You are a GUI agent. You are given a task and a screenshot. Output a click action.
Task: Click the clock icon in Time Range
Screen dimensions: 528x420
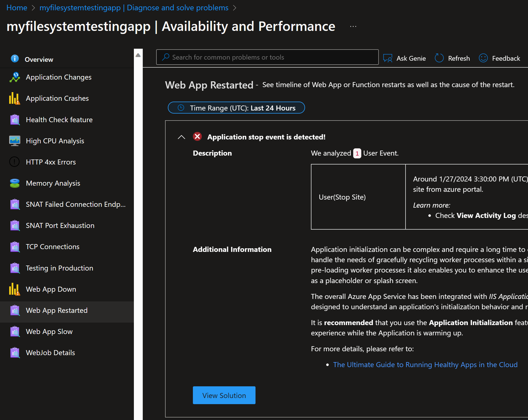pyautogui.click(x=181, y=108)
